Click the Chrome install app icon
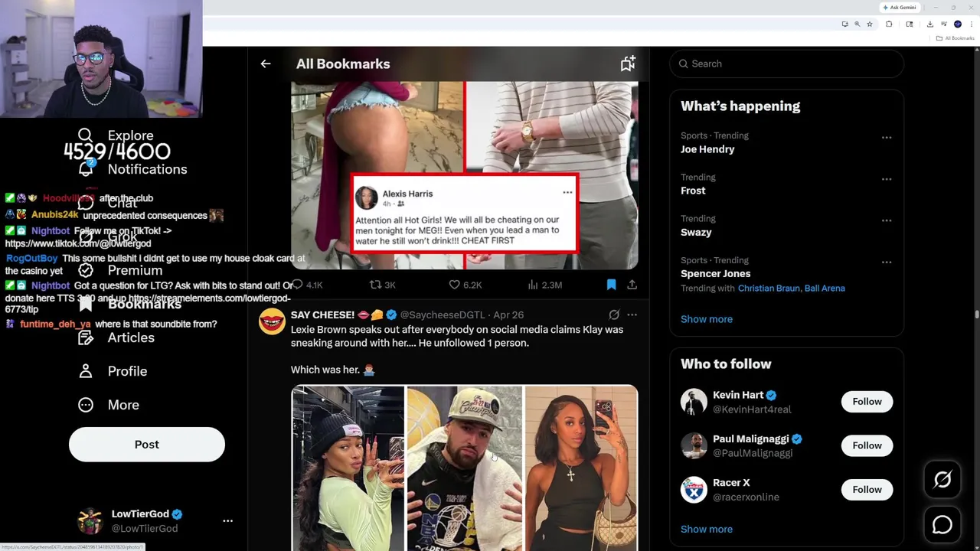The height and width of the screenshot is (551, 980). click(x=844, y=24)
